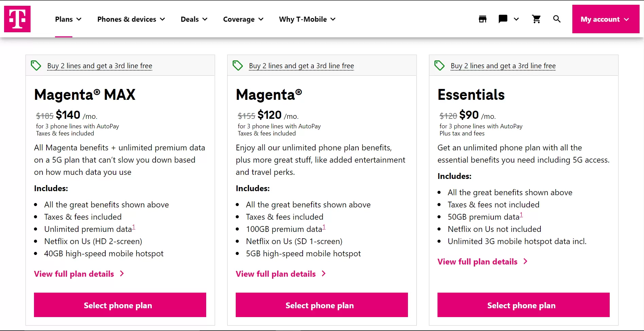Open the 3rd line free offer on Essentials

[503, 66]
